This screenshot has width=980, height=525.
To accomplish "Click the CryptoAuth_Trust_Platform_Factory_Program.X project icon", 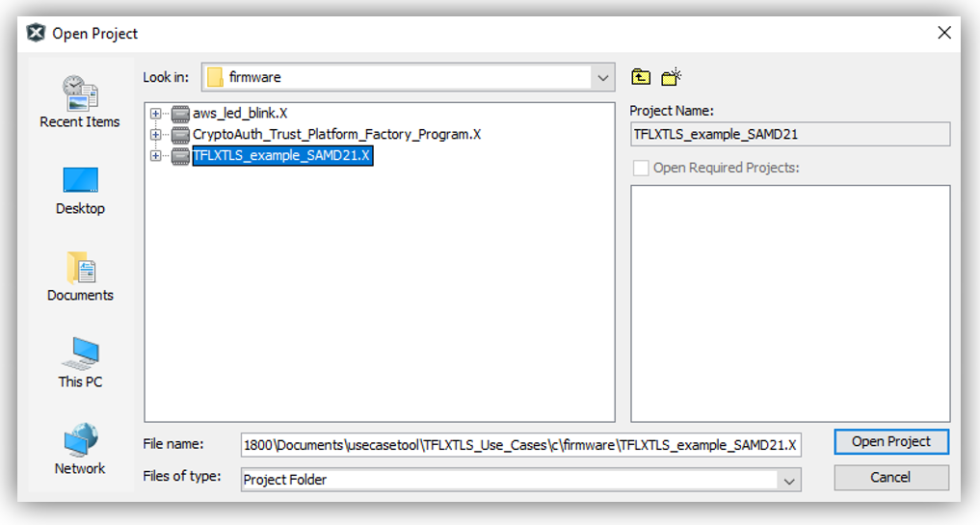I will (x=180, y=135).
